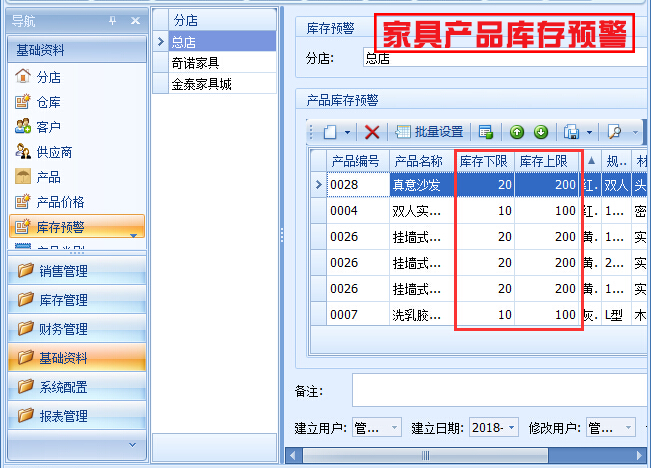Pin the 导航 panel using pushpin icon
This screenshot has height=468, width=651.
pyautogui.click(x=111, y=21)
